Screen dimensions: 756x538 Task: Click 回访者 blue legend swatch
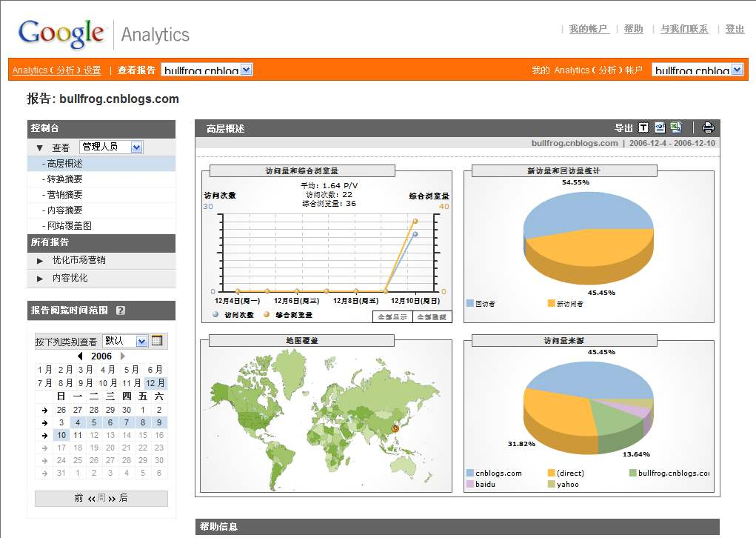pos(470,303)
